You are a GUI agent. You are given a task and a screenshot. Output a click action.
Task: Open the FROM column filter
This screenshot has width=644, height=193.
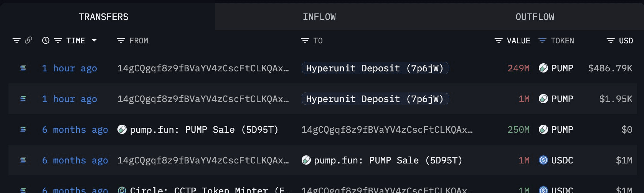coord(121,40)
